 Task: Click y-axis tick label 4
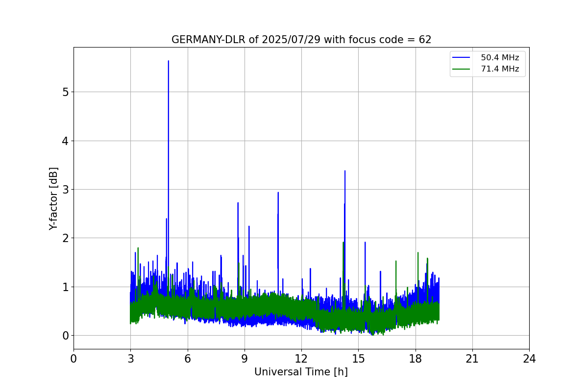point(65,141)
